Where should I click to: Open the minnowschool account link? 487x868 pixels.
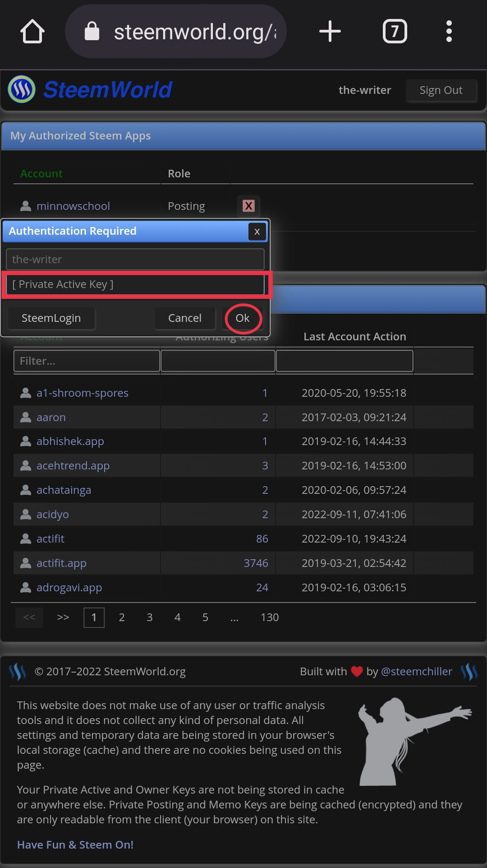[x=73, y=206]
